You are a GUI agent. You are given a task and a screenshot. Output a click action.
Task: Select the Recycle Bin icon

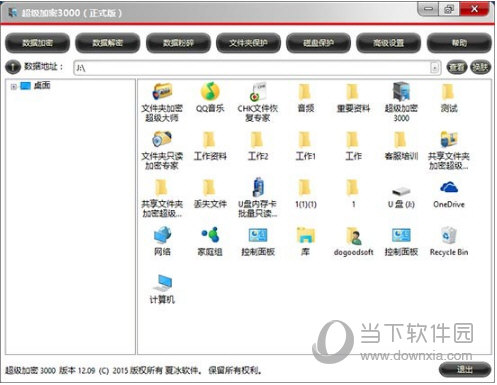click(448, 242)
